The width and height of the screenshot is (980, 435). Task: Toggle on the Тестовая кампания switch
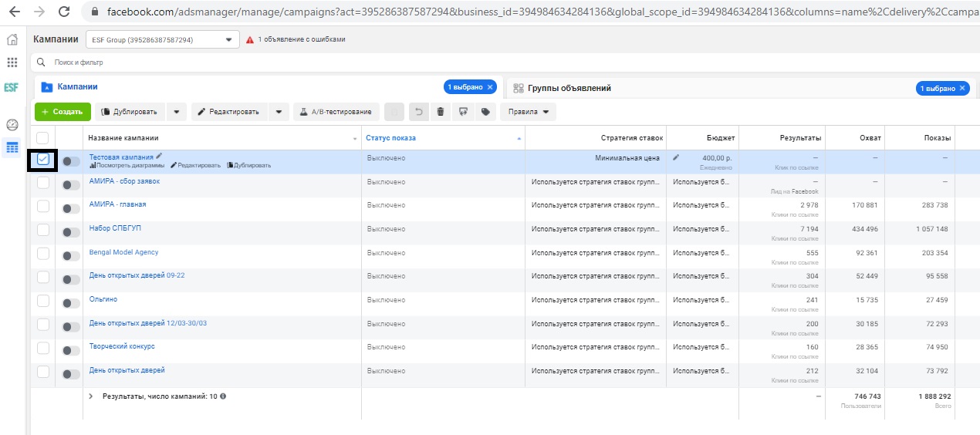[71, 161]
